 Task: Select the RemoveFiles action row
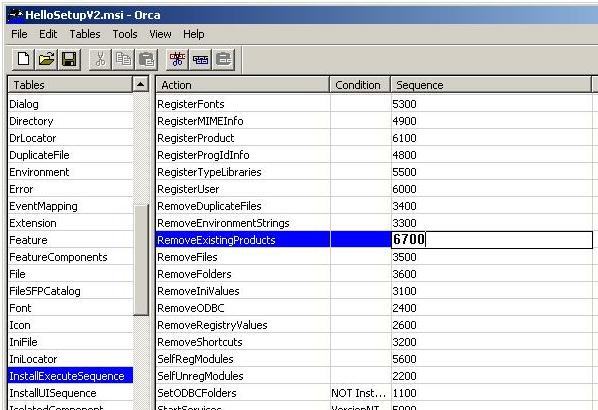[x=374, y=257]
